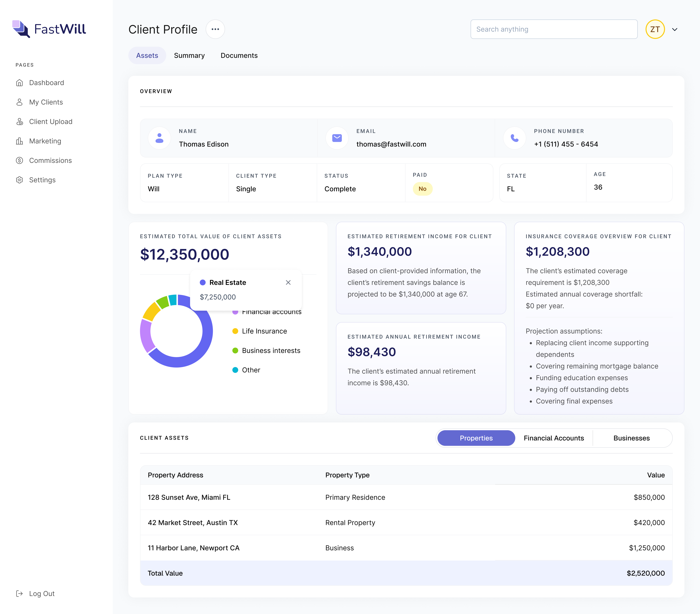Screen dimensions: 700x614
Task: Click the asset donut chart
Action: (x=176, y=331)
